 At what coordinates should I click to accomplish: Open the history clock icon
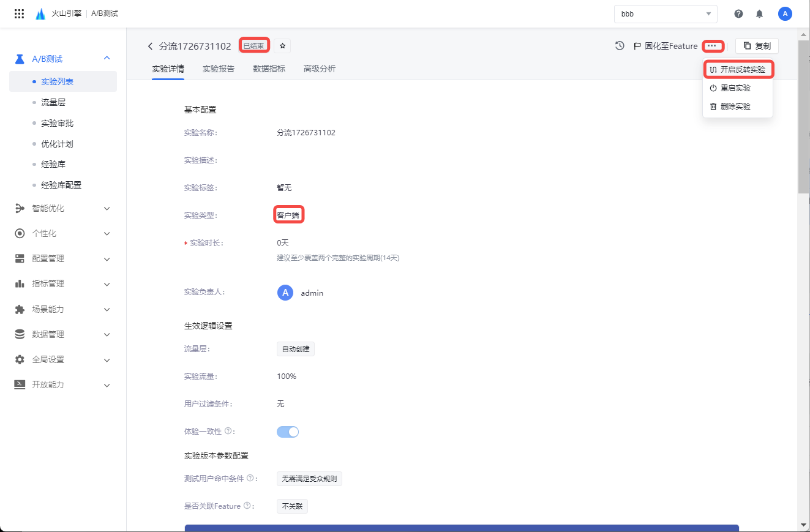(620, 46)
